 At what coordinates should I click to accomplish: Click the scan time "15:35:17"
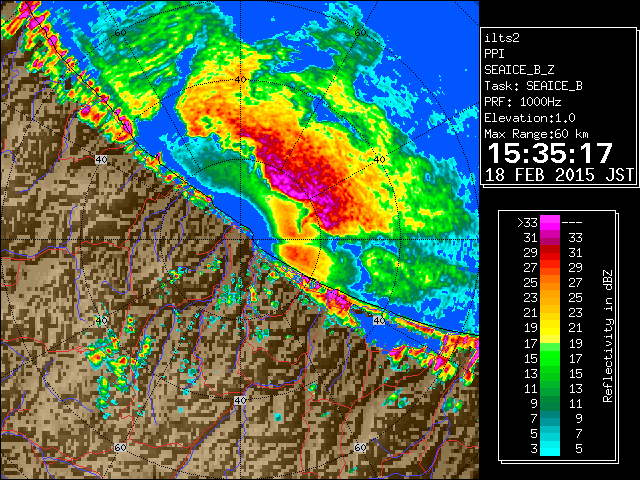(550, 153)
